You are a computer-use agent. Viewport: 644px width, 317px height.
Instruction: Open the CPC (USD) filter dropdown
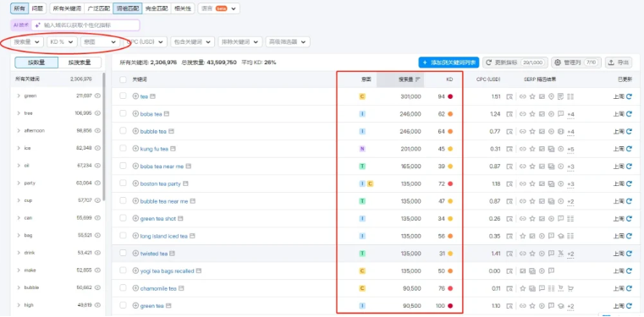click(146, 41)
